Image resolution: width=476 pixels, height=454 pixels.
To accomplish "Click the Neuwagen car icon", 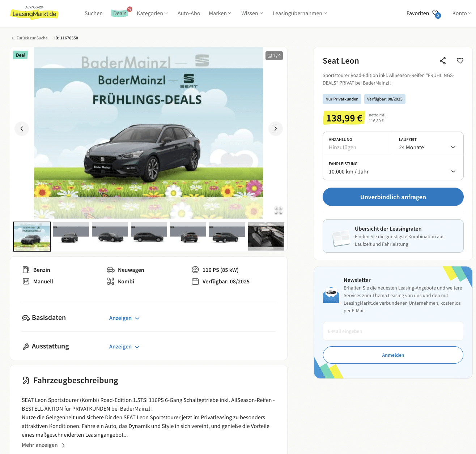I will click(111, 270).
